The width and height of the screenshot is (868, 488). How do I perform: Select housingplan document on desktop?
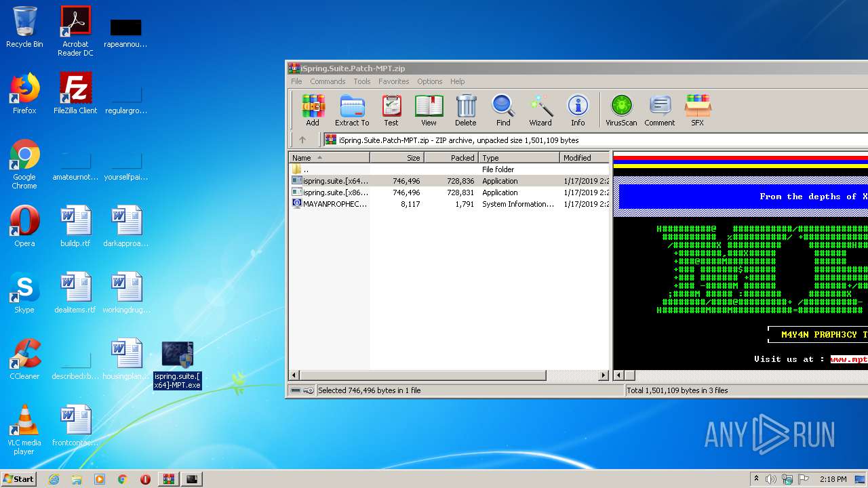point(126,359)
